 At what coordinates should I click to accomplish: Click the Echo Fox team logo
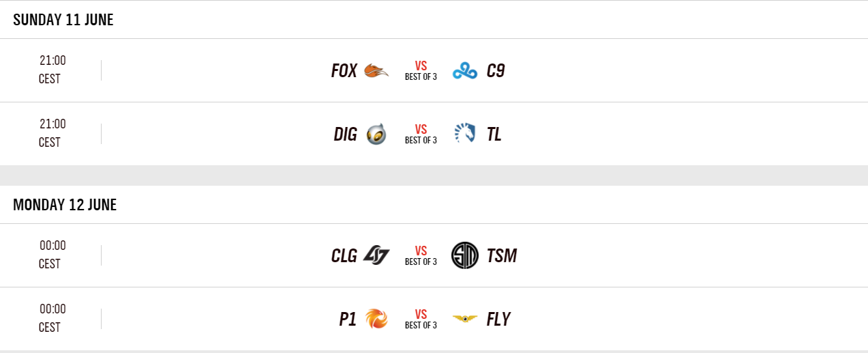point(376,70)
